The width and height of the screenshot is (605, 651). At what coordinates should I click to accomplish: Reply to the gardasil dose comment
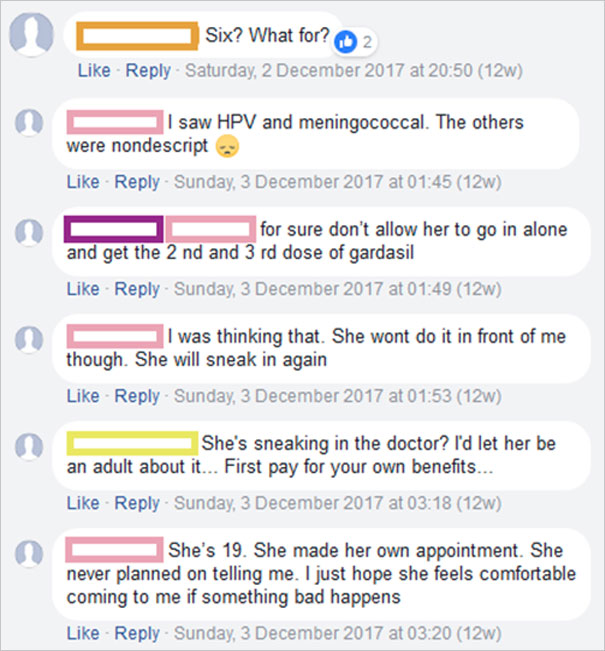[137, 289]
